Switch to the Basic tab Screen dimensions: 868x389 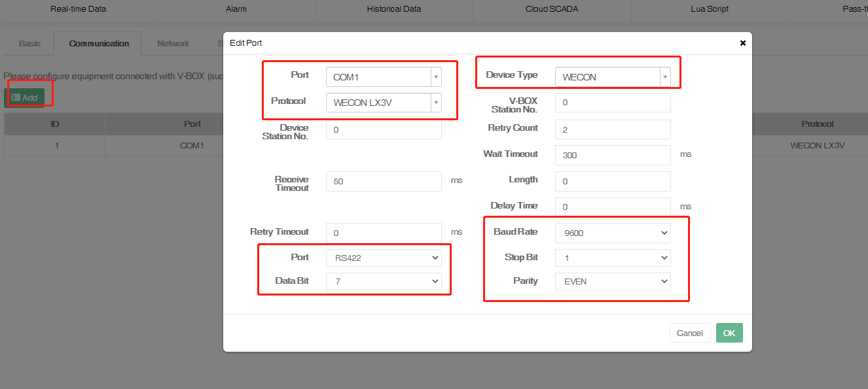(x=29, y=44)
